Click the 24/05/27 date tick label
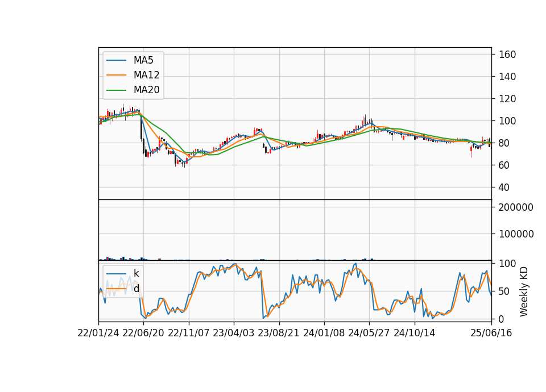 click(x=369, y=333)
